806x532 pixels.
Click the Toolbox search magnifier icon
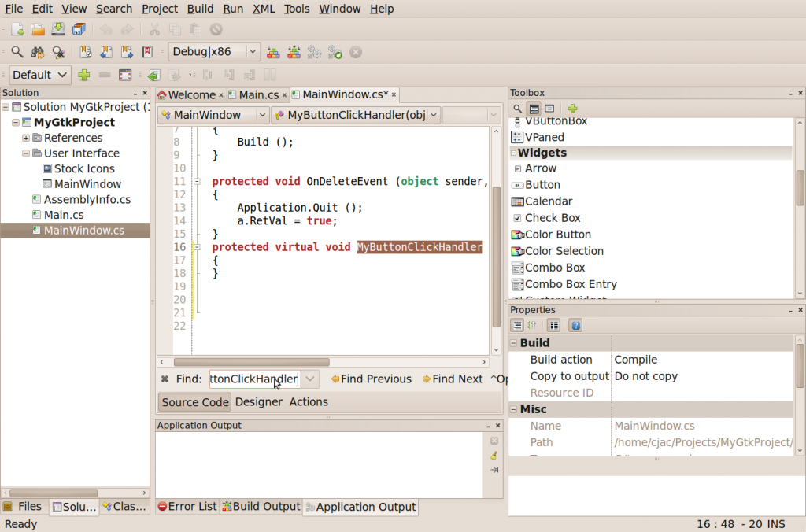pos(518,109)
